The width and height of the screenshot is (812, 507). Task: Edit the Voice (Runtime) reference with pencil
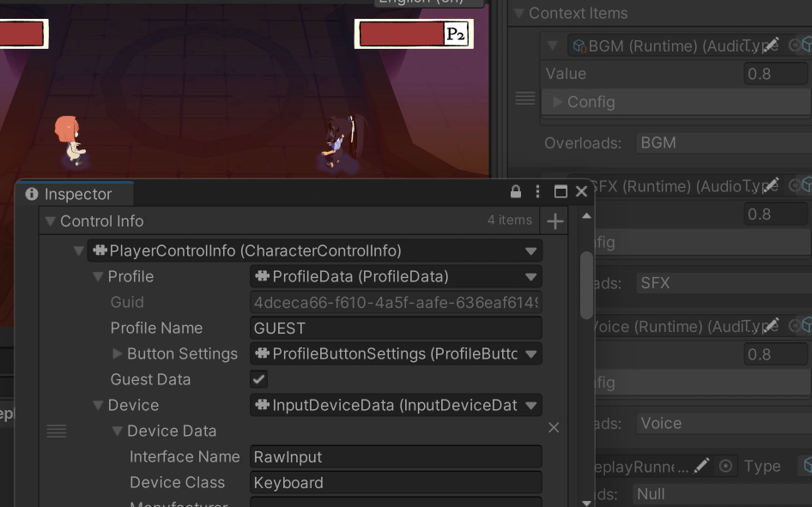771,326
